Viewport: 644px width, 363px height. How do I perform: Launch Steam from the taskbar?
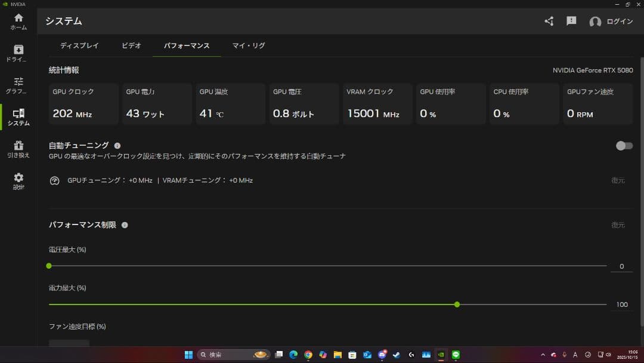tap(395, 354)
